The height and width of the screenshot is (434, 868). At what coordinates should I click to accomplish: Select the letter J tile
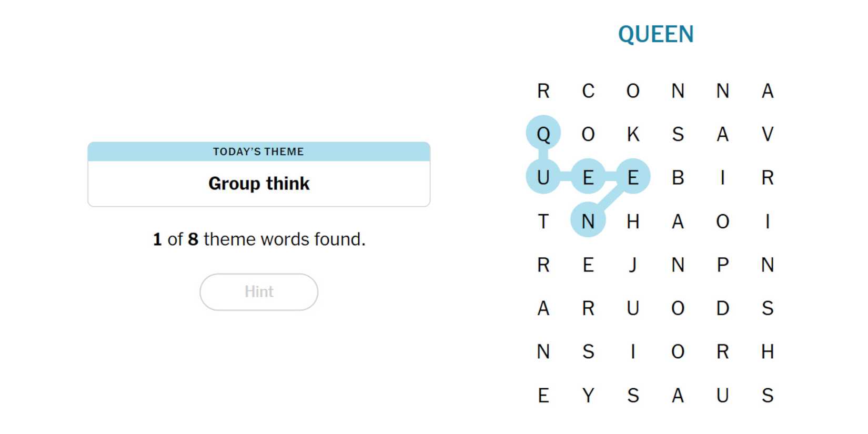click(633, 265)
